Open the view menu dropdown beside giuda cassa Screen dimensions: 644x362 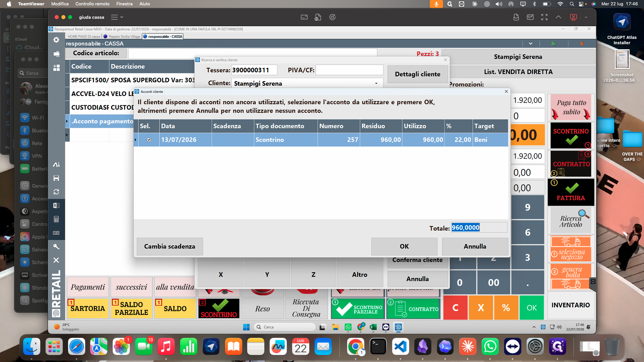coord(117,17)
